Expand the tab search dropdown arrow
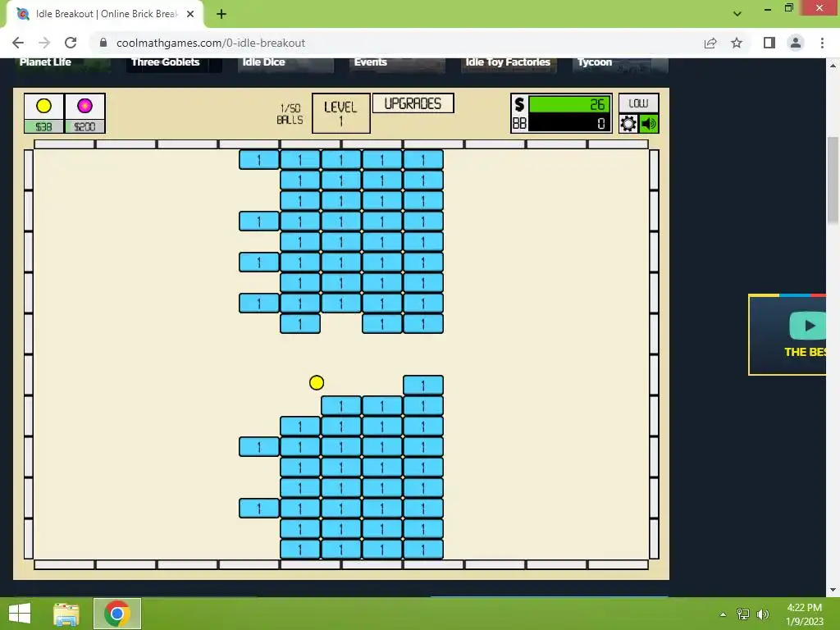Viewport: 840px width, 630px height. click(737, 14)
